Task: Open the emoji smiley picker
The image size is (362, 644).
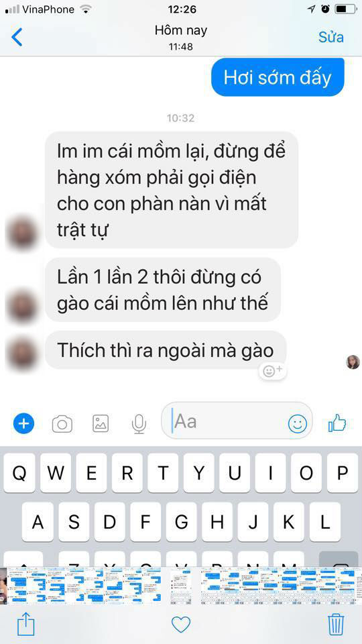Action: [x=298, y=423]
